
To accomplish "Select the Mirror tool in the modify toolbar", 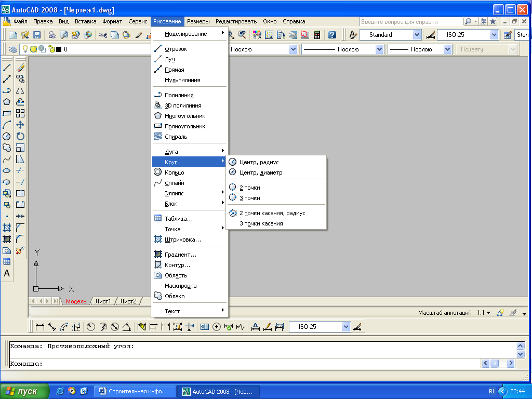I will click(20, 90).
